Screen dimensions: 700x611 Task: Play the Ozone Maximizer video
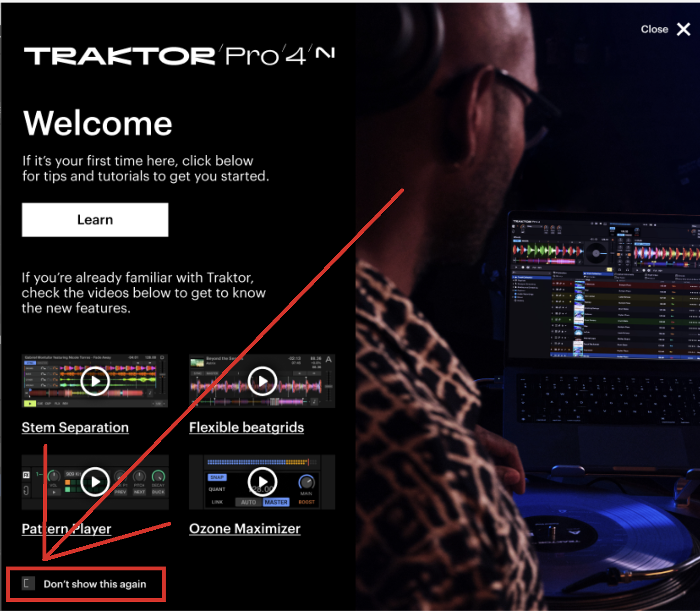262,482
